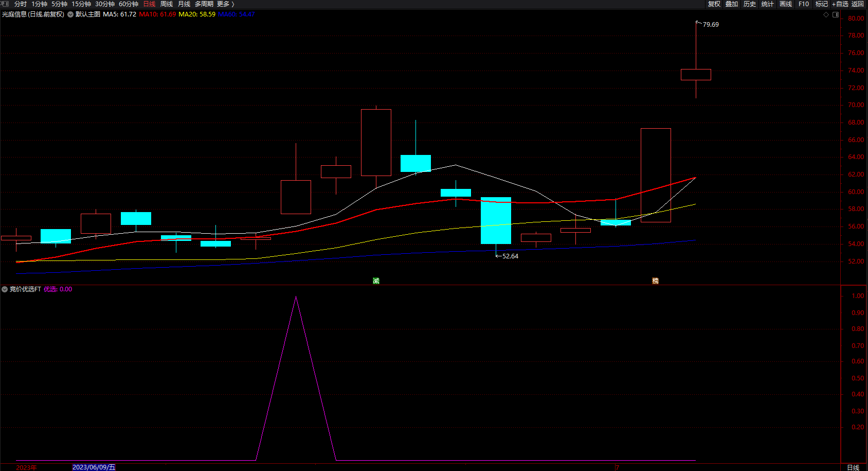This screenshot has height=471, width=868.
Task: Click the 光庭信息(日线.前复权) stock title
Action: tap(33, 14)
